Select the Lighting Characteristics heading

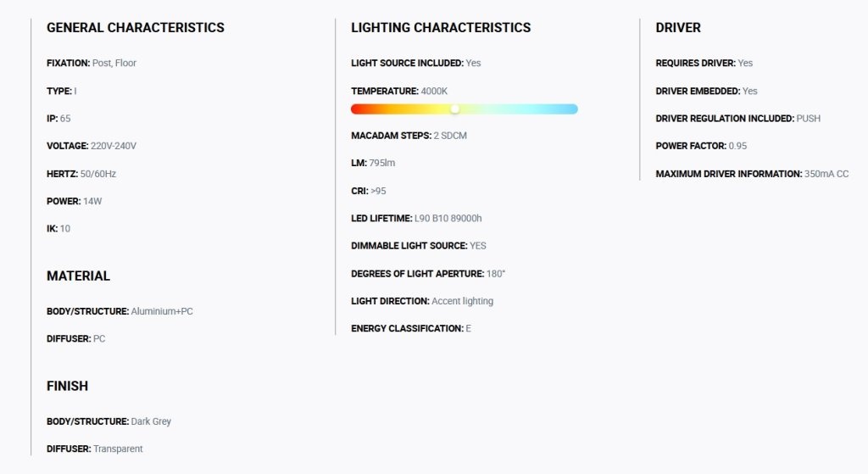[441, 28]
